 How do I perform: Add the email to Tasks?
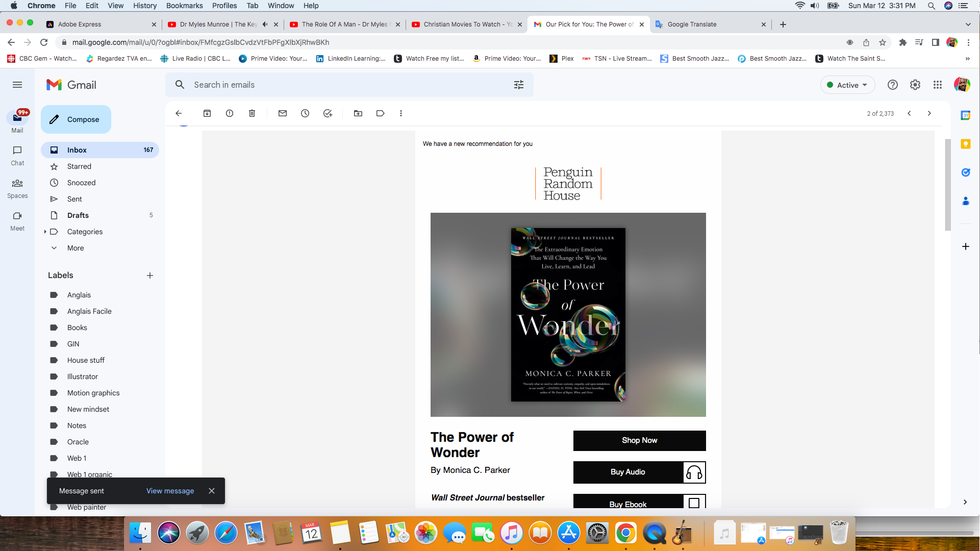(328, 113)
